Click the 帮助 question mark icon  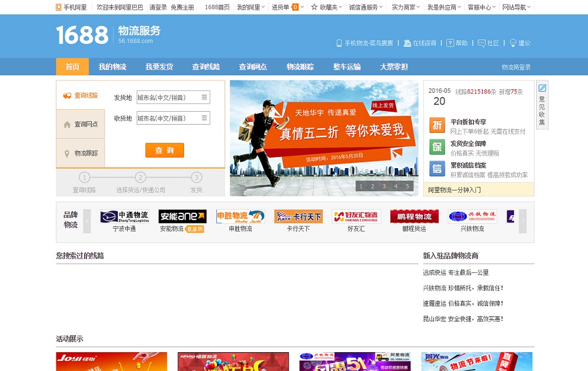[x=450, y=43]
